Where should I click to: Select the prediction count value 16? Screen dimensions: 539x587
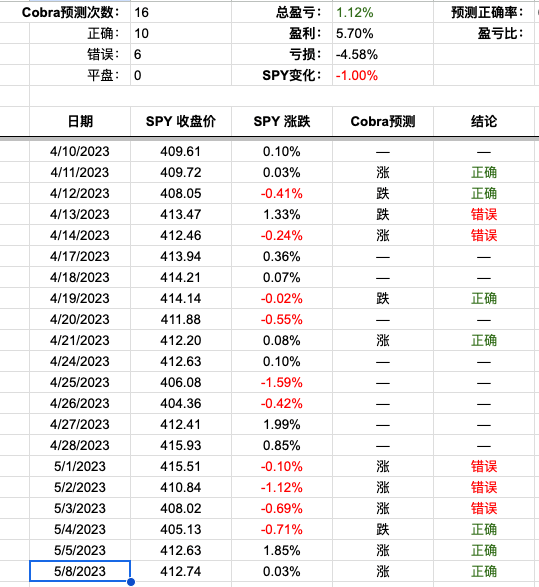pyautogui.click(x=181, y=12)
